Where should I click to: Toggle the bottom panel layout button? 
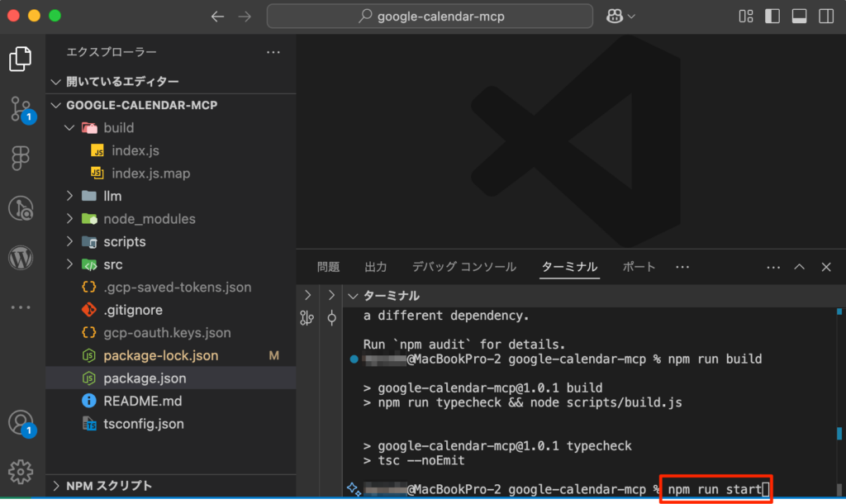(x=799, y=17)
